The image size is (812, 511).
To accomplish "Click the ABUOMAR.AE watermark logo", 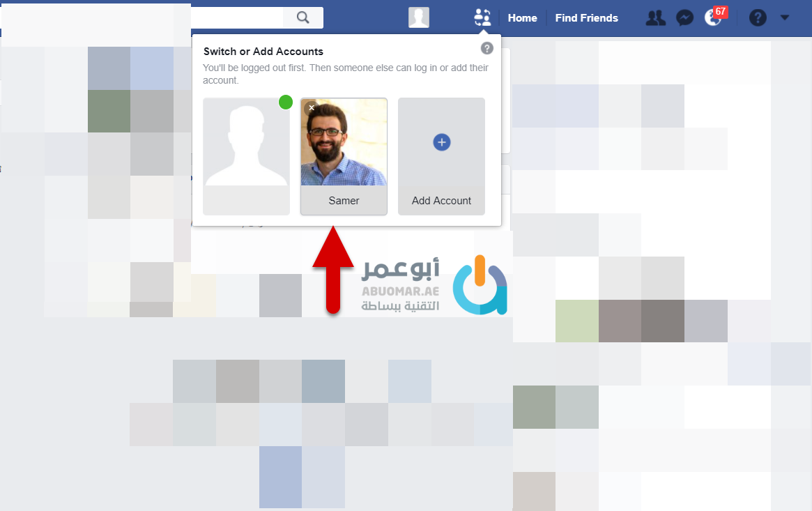I will (x=434, y=285).
